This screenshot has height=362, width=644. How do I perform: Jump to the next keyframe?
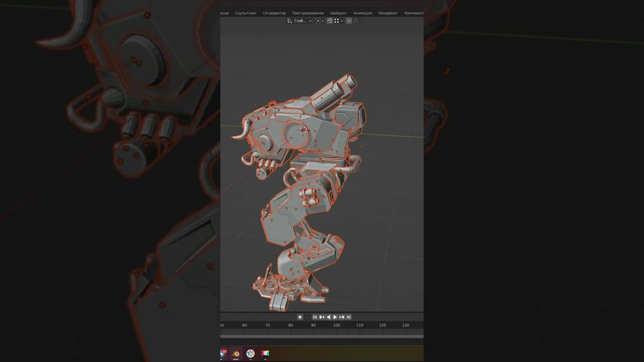pos(342,317)
